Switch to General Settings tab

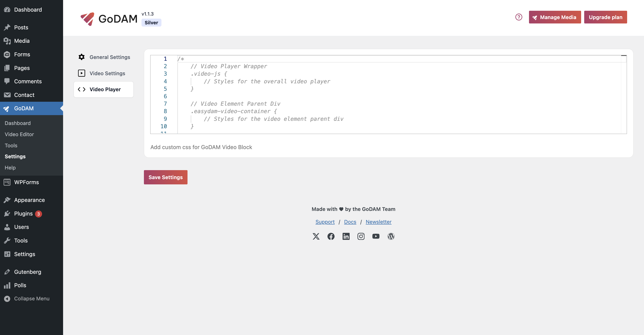pos(103,57)
